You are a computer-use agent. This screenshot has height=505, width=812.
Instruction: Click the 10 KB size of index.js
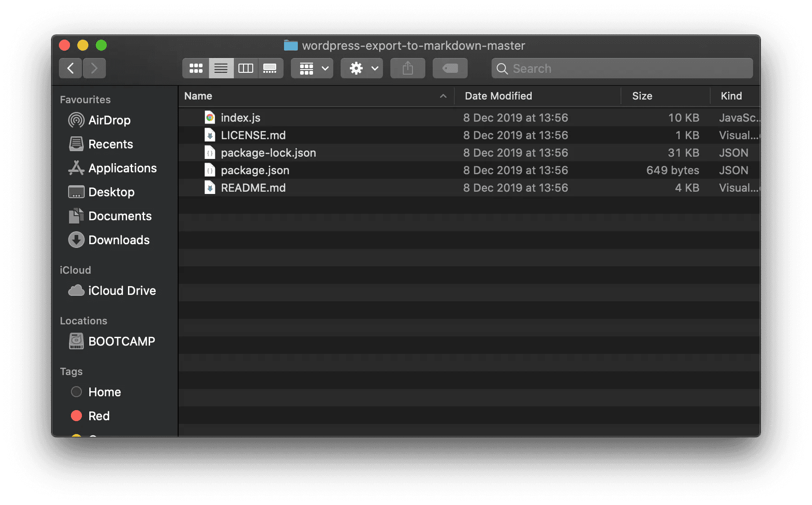click(x=684, y=117)
